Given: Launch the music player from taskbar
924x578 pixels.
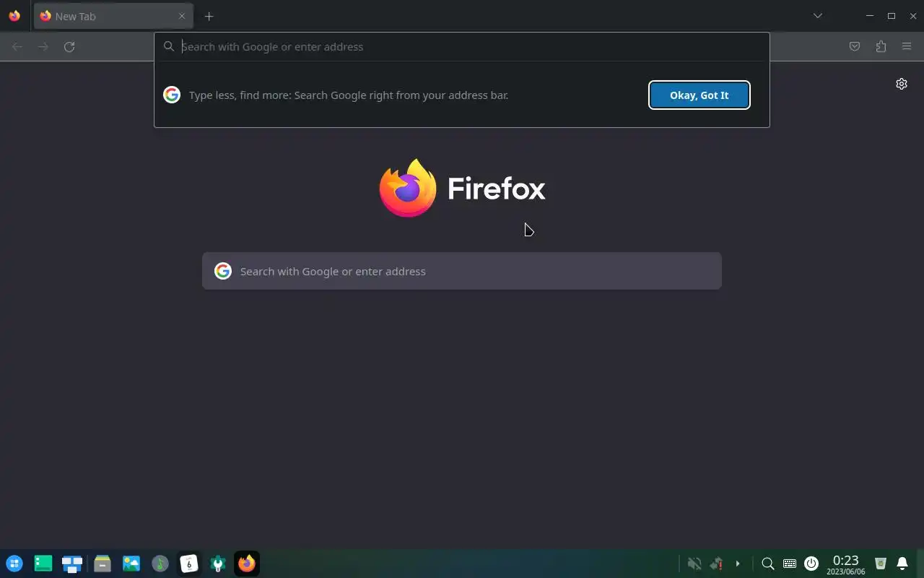Looking at the screenshot, I should click(160, 564).
